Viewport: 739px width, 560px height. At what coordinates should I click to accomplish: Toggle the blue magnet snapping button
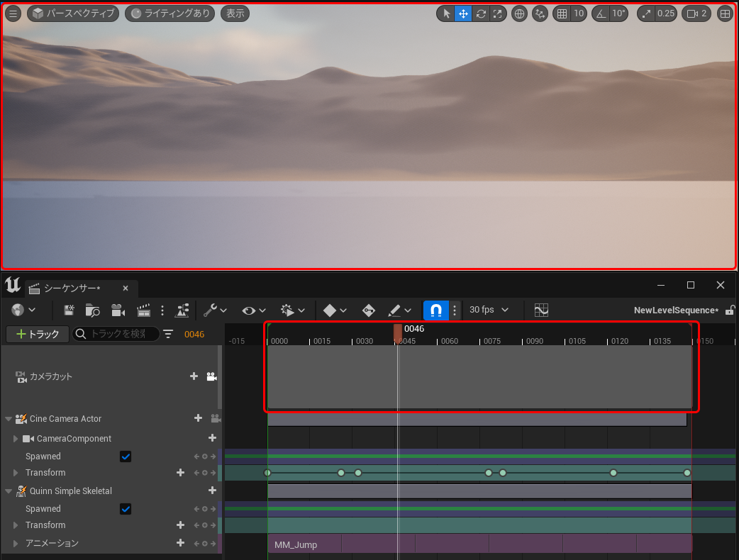[436, 310]
